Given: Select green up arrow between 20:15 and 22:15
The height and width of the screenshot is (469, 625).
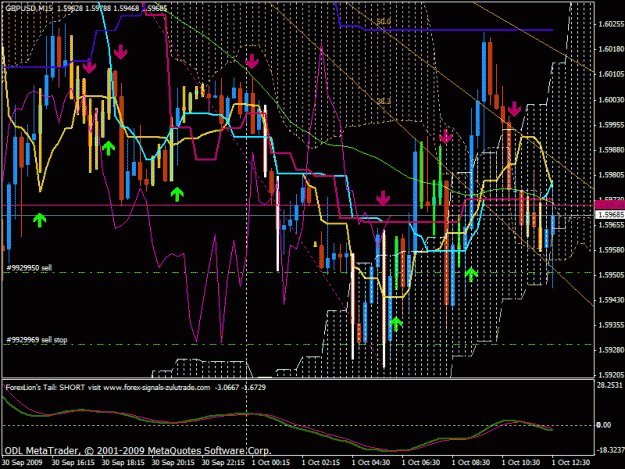Looking at the screenshot, I should pyautogui.click(x=177, y=194).
